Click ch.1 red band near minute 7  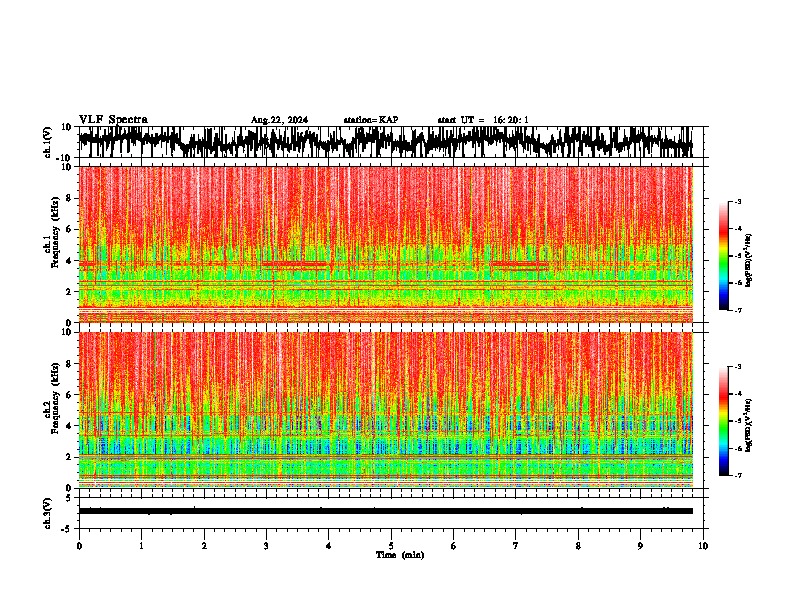520,264
